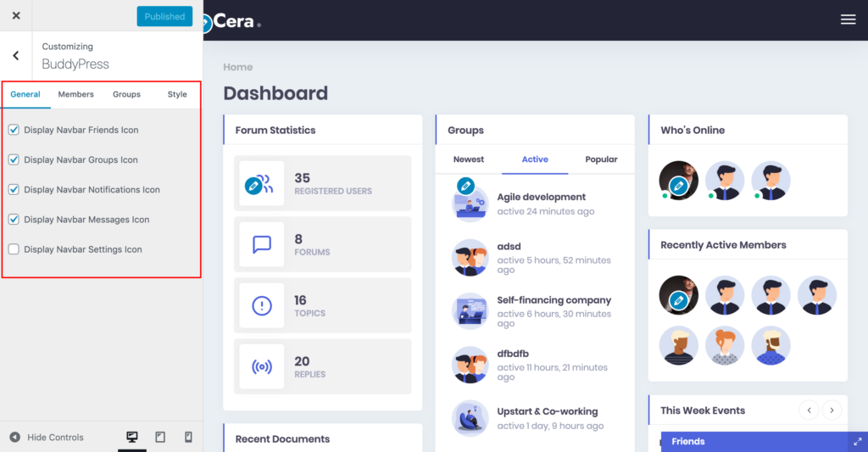Click the Hide Controls arrow icon
Viewport: 868px width, 452px height.
[x=15, y=437]
